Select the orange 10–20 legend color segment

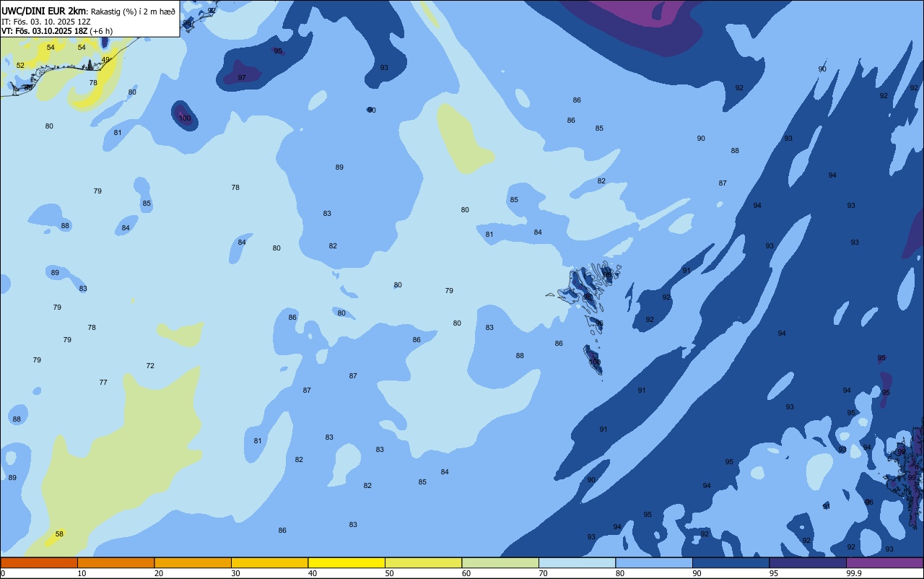point(115,562)
